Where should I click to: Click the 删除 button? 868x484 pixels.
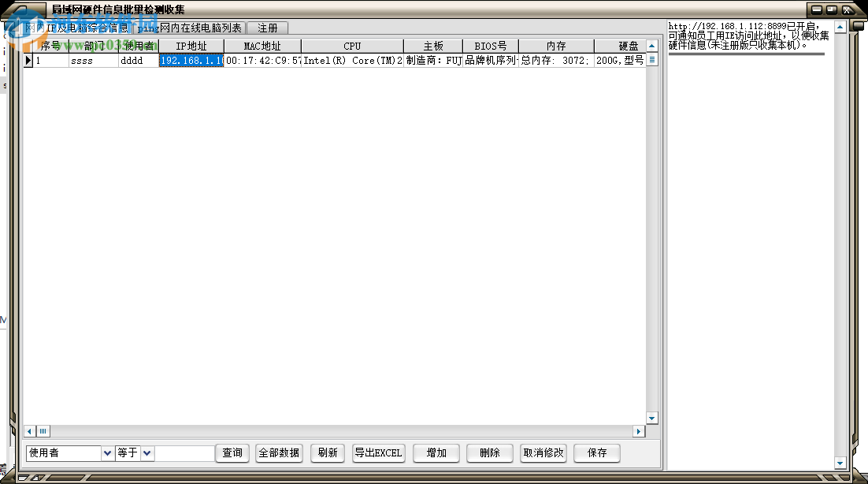click(490, 453)
